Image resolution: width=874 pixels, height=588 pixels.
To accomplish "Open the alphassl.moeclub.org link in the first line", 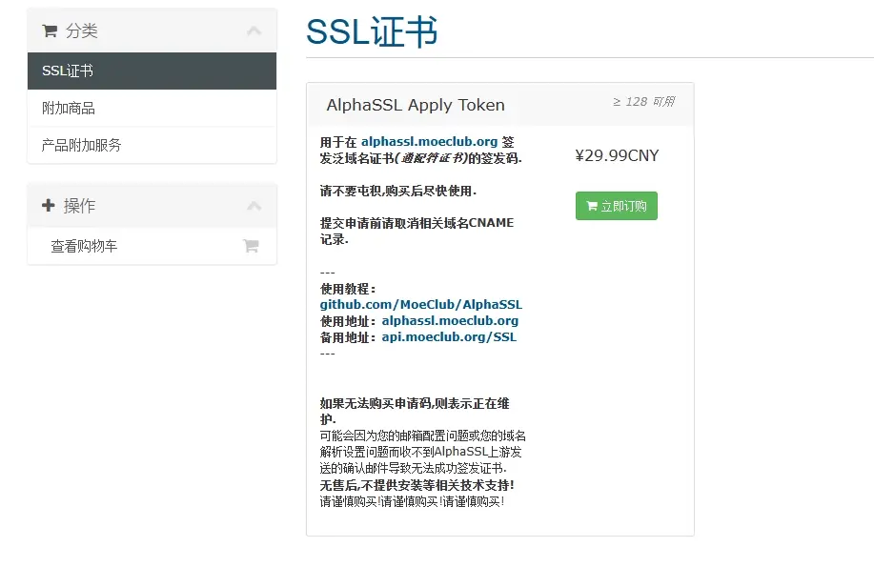I will [x=429, y=142].
